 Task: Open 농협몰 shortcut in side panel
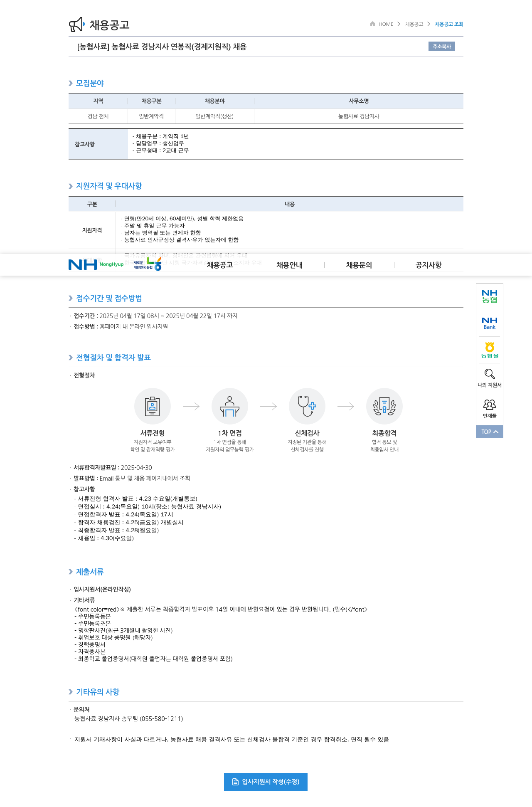490,350
